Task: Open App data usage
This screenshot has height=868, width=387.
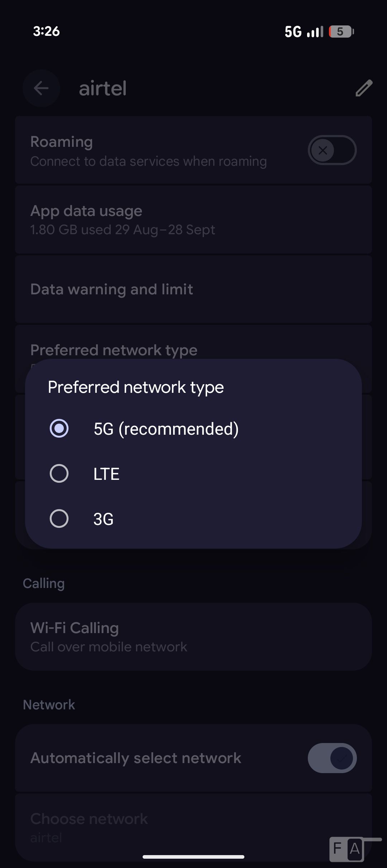Action: point(193,219)
